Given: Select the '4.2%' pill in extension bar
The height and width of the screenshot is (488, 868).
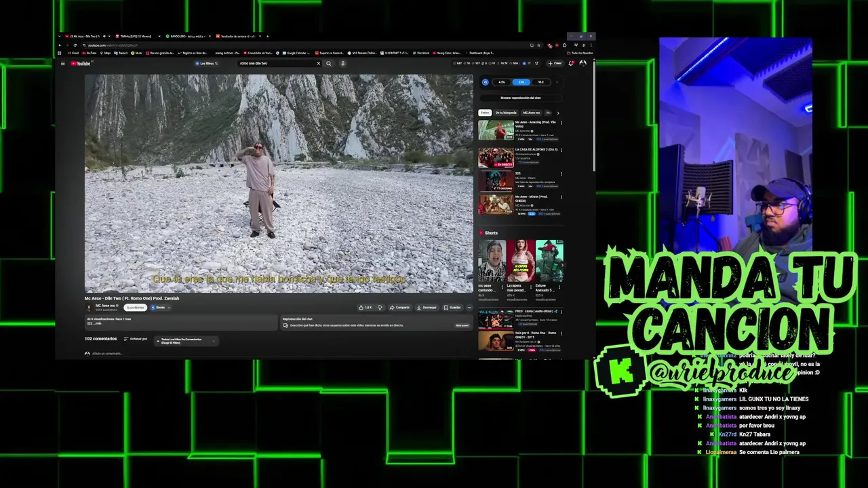Looking at the screenshot, I should click(502, 82).
